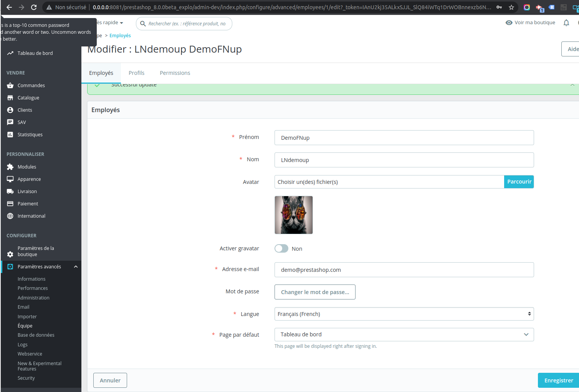Click the cat avatar thumbnail

coord(293,215)
